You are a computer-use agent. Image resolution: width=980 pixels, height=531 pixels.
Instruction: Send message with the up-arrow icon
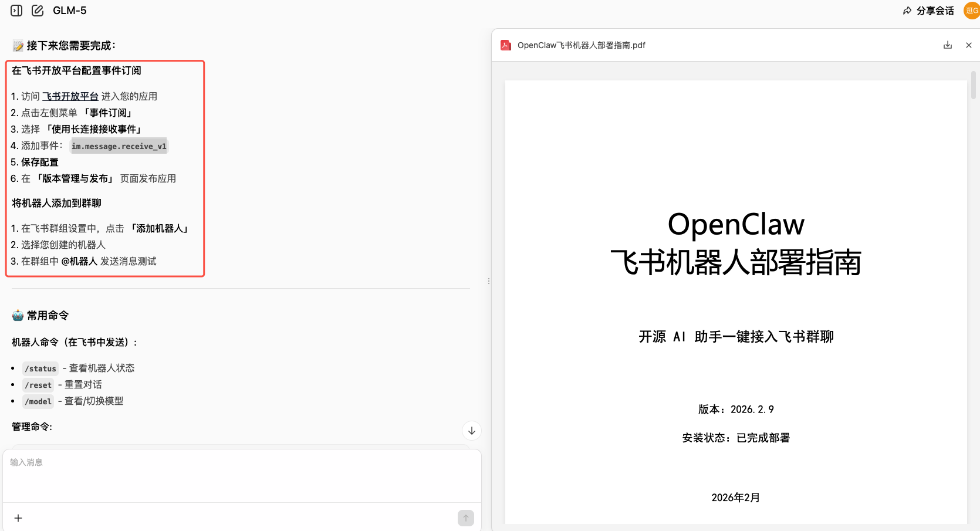[465, 518]
